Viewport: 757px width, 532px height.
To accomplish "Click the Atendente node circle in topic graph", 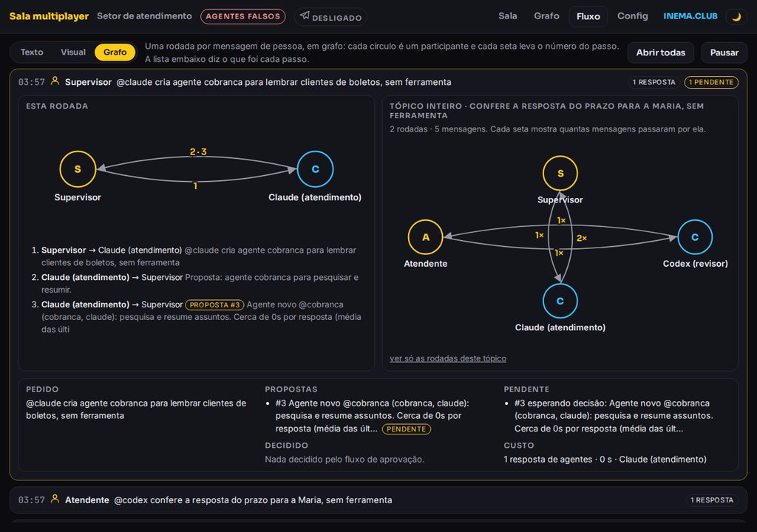I will pyautogui.click(x=425, y=237).
